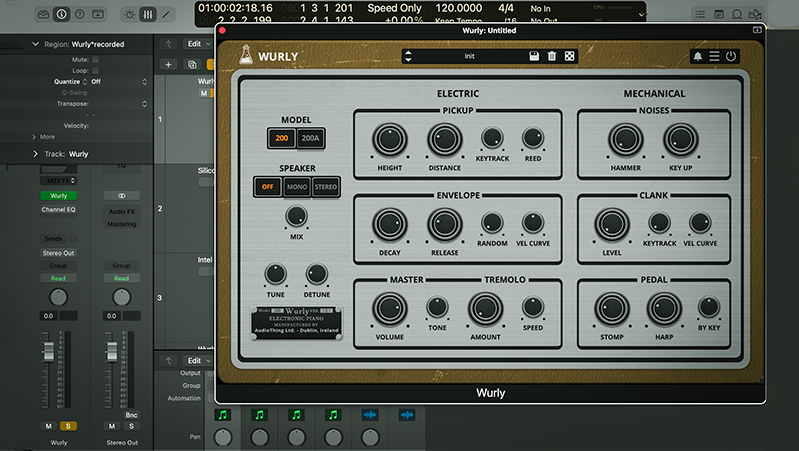Viewport: 799px width, 451px height.
Task: Open the Init preset name menu
Action: (470, 56)
